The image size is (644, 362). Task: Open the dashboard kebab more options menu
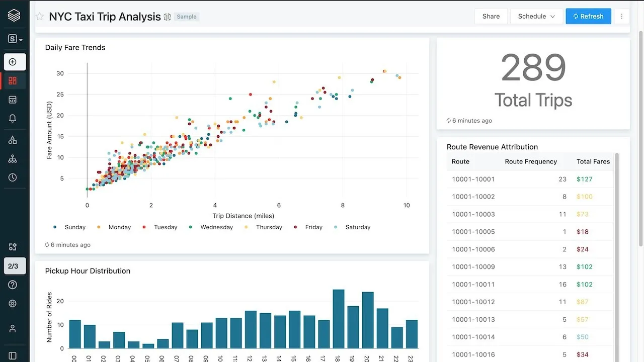[621, 16]
